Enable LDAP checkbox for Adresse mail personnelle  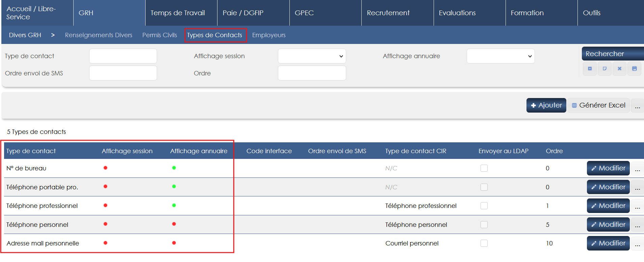pyautogui.click(x=484, y=243)
